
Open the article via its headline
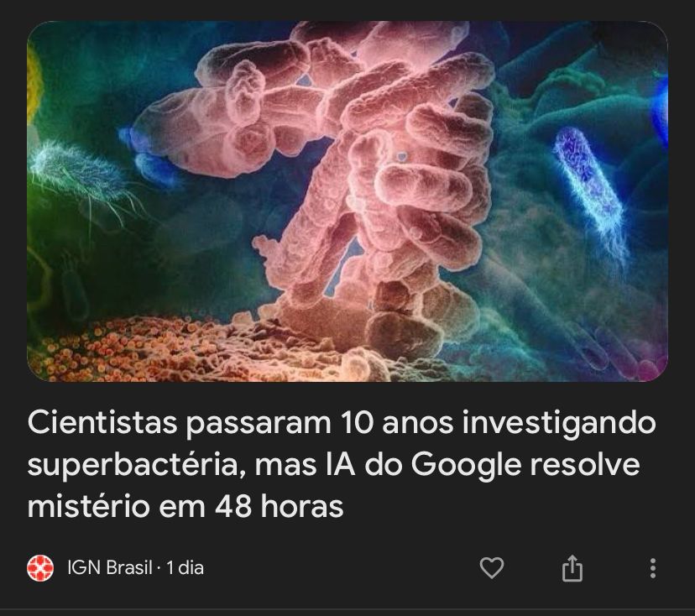pyautogui.click(x=342, y=464)
